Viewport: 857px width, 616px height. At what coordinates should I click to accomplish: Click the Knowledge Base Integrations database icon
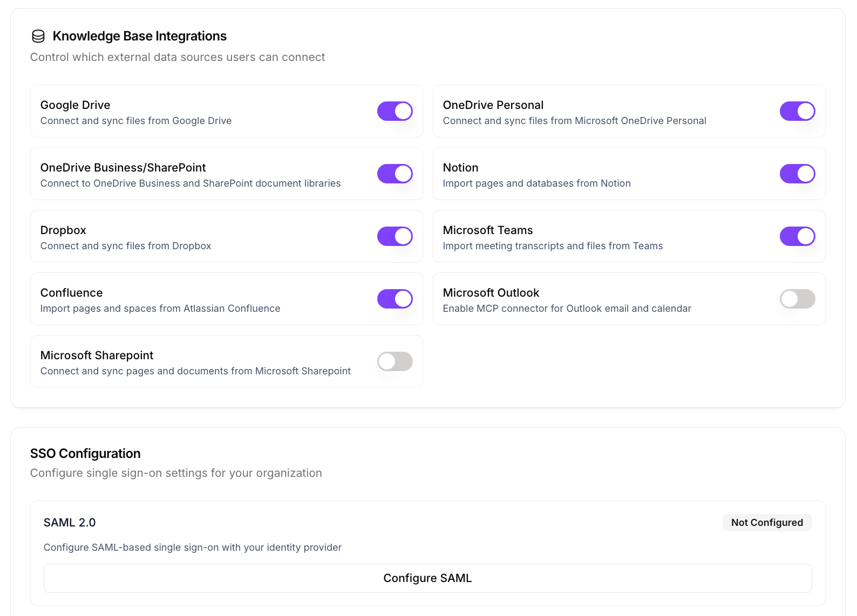(38, 36)
